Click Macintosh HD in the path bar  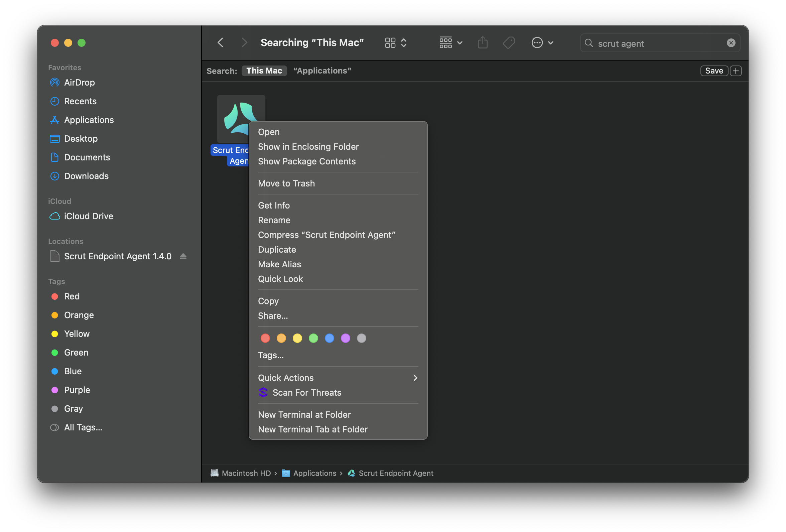[x=241, y=473]
